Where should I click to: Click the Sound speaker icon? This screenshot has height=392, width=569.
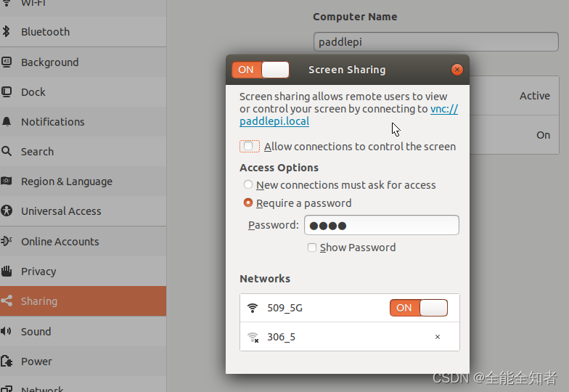pyautogui.click(x=6, y=331)
